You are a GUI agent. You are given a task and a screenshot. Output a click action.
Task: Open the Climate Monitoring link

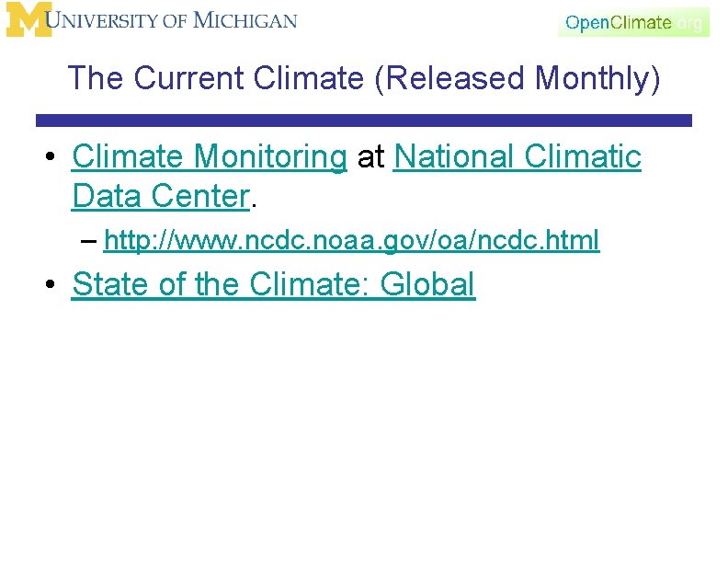(x=210, y=156)
